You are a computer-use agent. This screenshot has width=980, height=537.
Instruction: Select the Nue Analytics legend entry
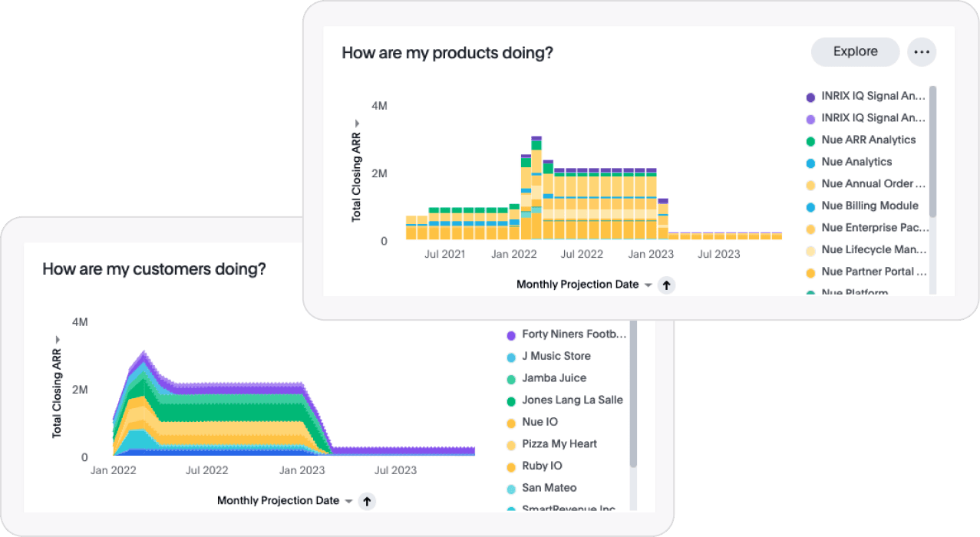click(x=856, y=162)
